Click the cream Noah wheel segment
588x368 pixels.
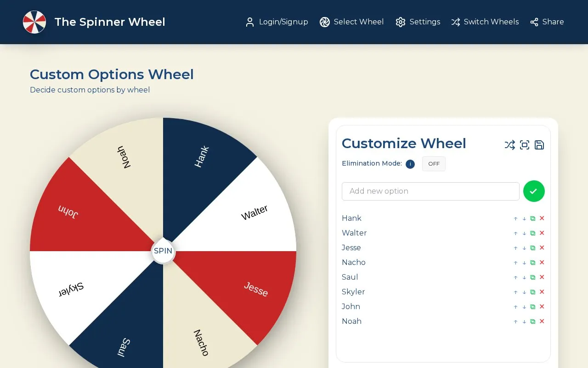[129, 168]
